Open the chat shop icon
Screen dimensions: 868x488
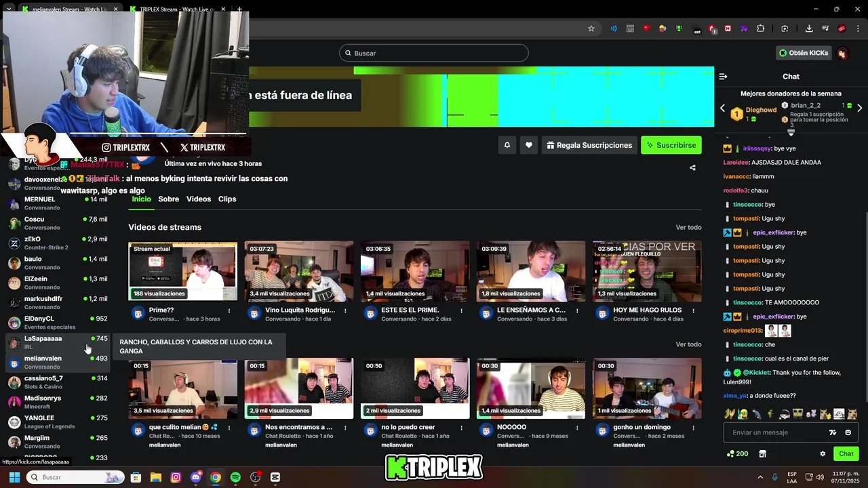point(762,454)
